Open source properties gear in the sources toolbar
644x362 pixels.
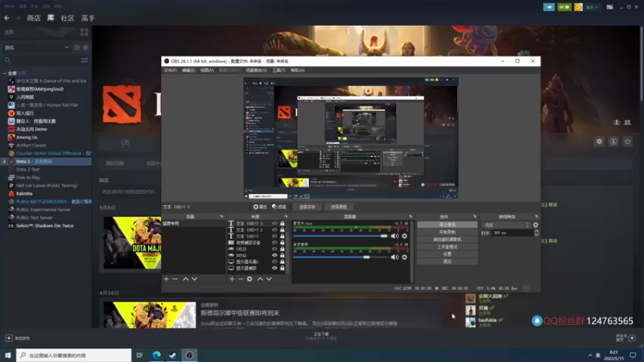click(x=250, y=279)
